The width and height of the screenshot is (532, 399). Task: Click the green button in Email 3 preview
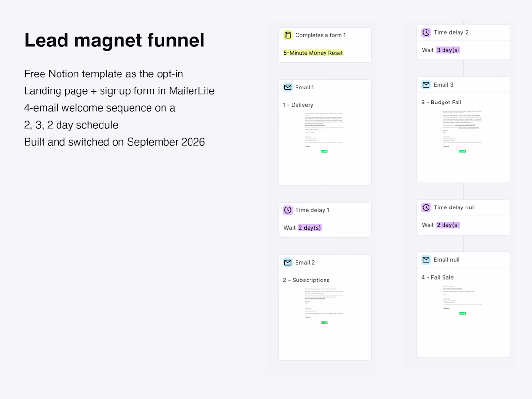pyautogui.click(x=463, y=151)
